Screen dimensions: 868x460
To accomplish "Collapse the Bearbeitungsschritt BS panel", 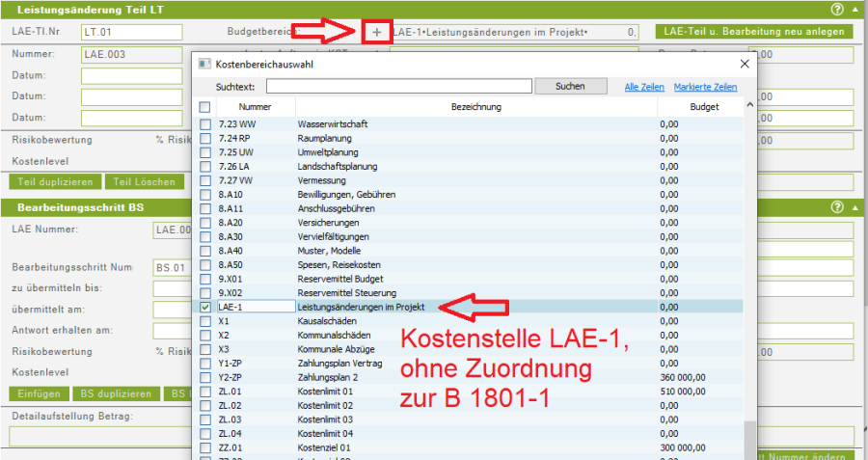I will click(854, 207).
